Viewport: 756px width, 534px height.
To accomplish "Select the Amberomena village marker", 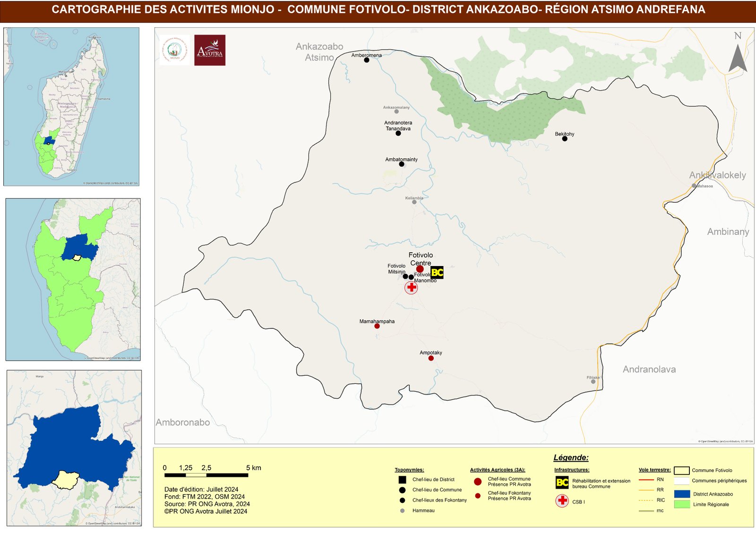I will [x=367, y=60].
